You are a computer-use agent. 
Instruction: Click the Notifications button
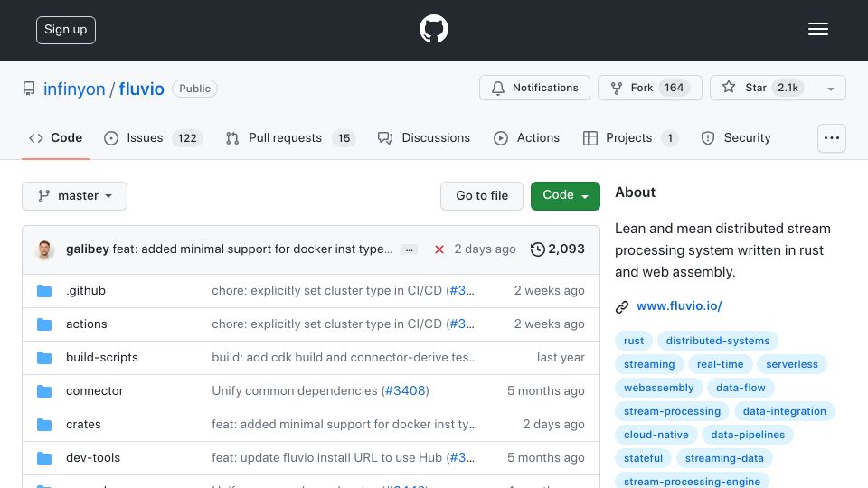point(534,88)
